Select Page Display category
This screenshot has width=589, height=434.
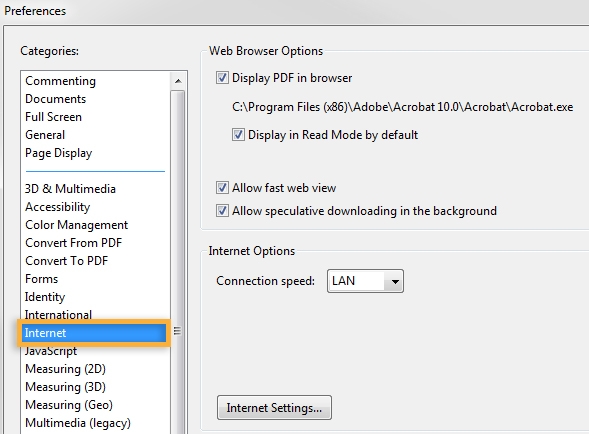point(59,153)
